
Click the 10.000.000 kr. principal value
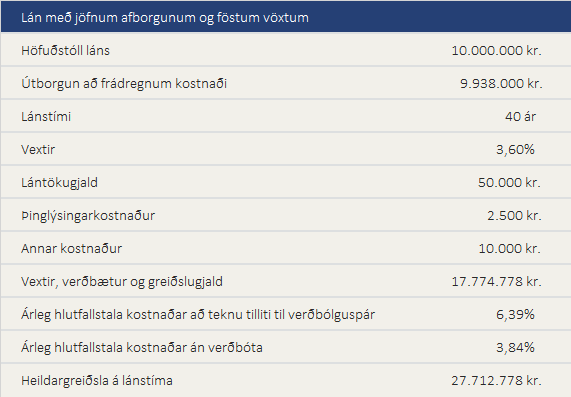496,50
